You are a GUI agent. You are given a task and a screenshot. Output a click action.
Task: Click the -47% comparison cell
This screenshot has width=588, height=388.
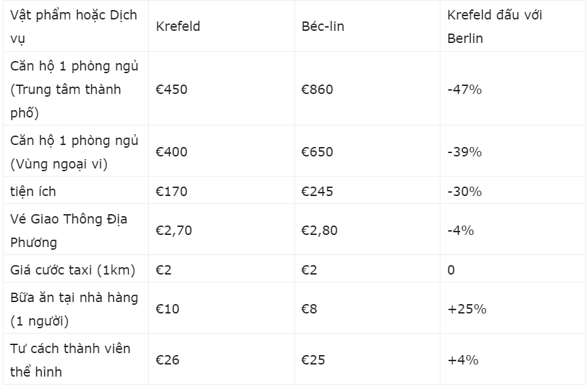coord(464,89)
